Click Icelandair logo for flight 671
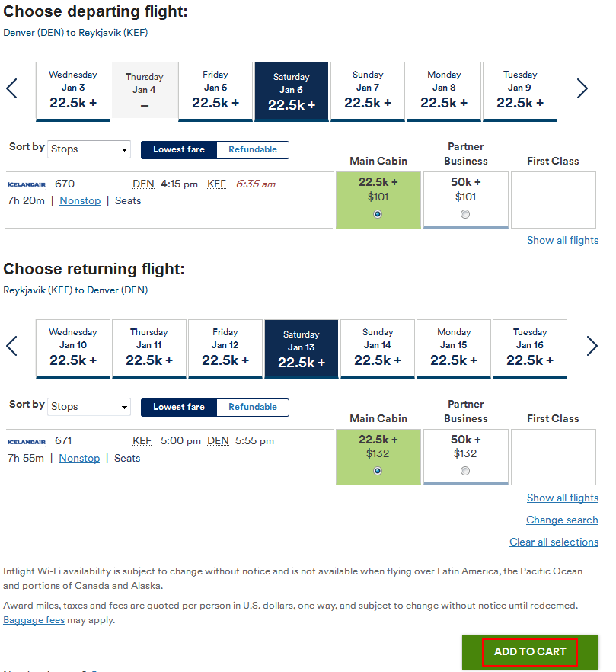This screenshot has width=616, height=672. 27,441
